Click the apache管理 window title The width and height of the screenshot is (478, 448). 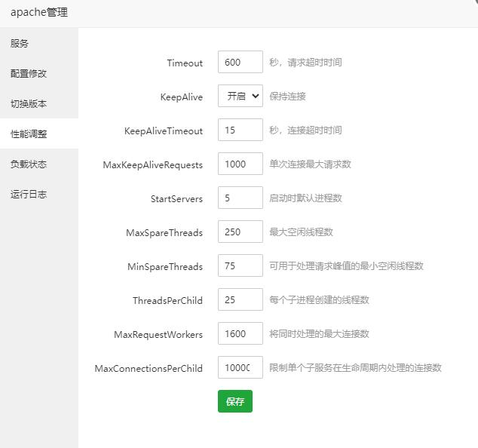[x=39, y=12]
